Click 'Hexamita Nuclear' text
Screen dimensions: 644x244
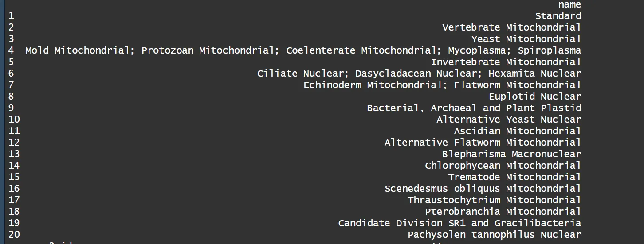pyautogui.click(x=534, y=74)
